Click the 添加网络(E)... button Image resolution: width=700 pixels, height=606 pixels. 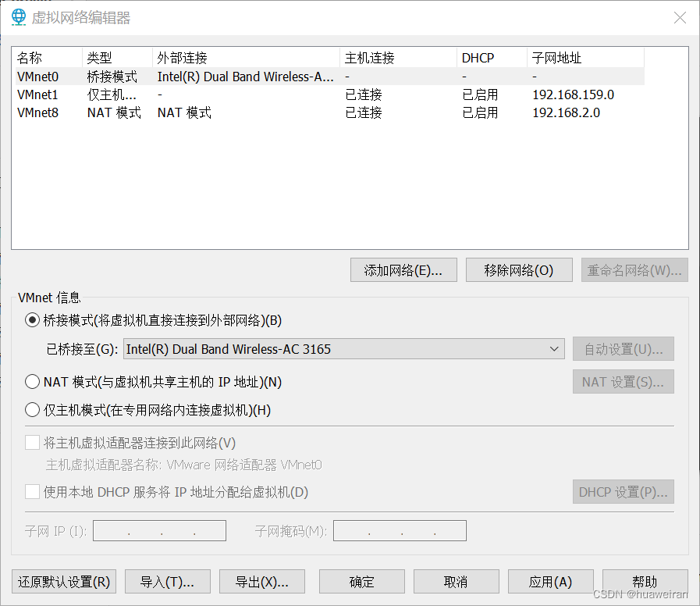(x=403, y=270)
